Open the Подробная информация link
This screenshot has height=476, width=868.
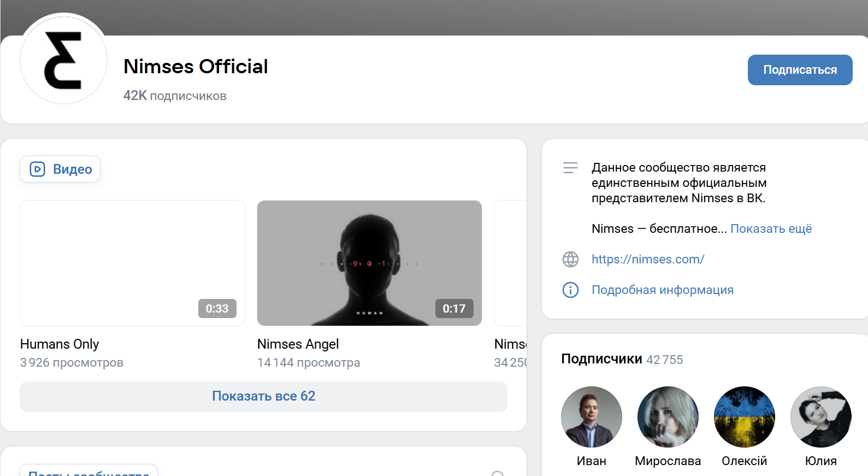(662, 290)
